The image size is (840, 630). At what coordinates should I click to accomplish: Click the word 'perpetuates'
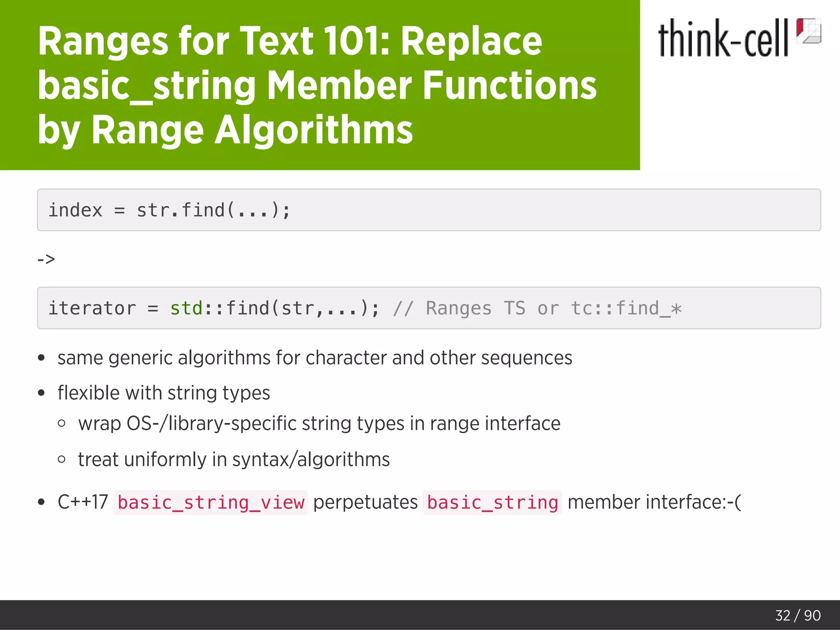pos(365,503)
